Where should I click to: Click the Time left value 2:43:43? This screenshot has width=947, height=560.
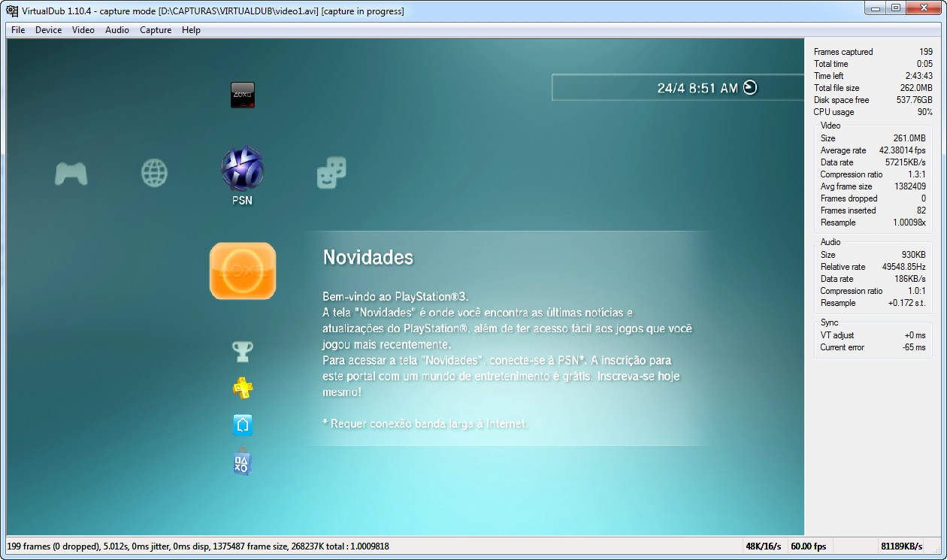click(x=919, y=76)
